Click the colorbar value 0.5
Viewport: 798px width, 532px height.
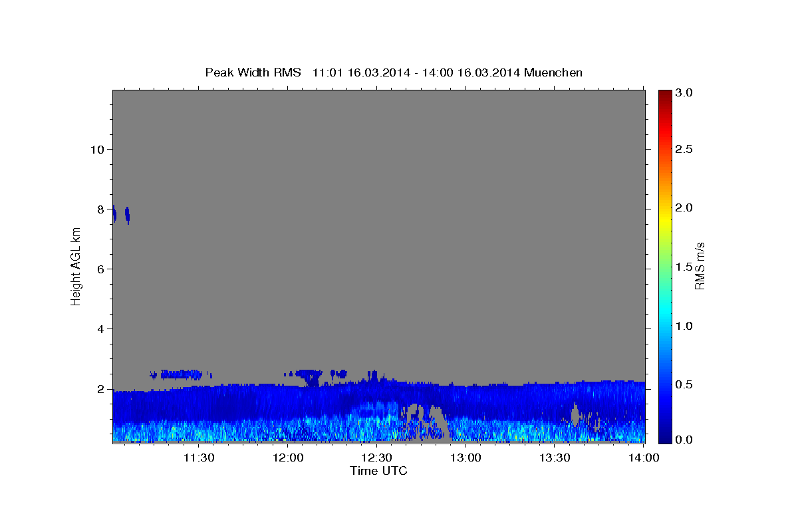click(x=684, y=384)
